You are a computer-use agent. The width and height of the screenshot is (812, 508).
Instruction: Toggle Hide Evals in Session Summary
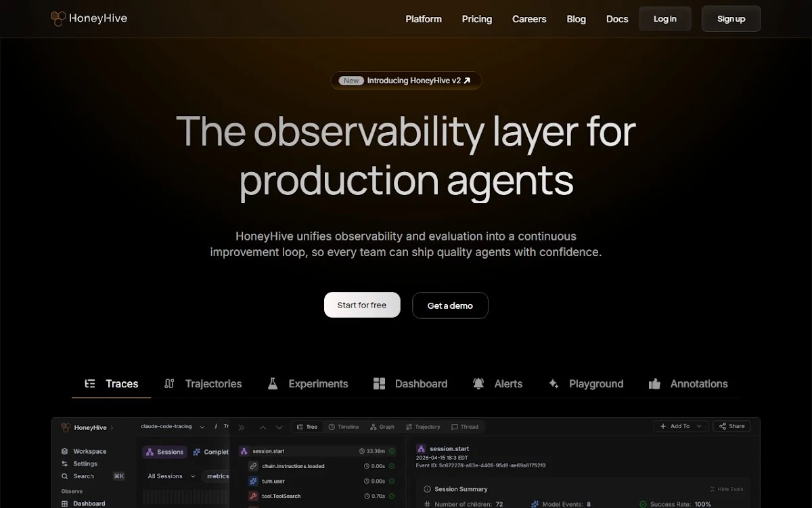coord(727,489)
